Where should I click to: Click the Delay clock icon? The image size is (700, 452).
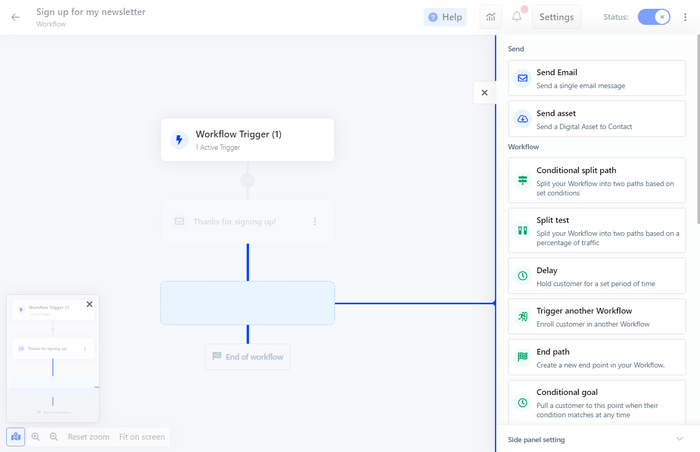point(522,276)
